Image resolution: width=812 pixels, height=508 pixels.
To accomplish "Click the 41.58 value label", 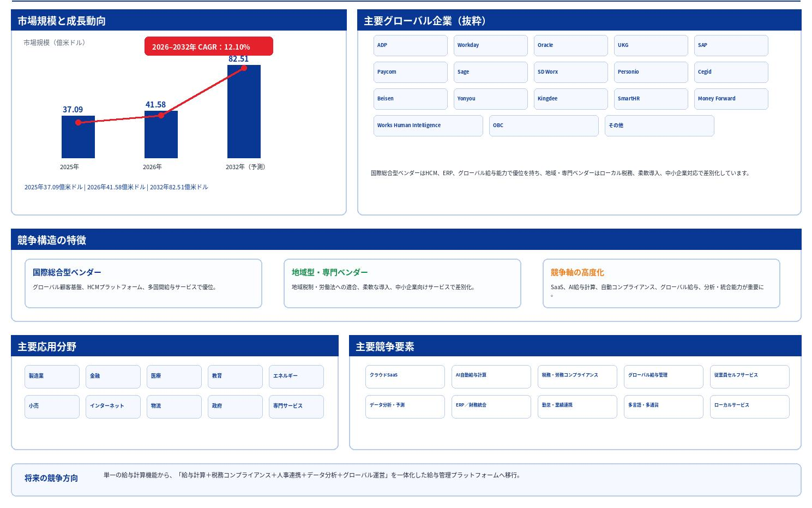I will 155,104.
